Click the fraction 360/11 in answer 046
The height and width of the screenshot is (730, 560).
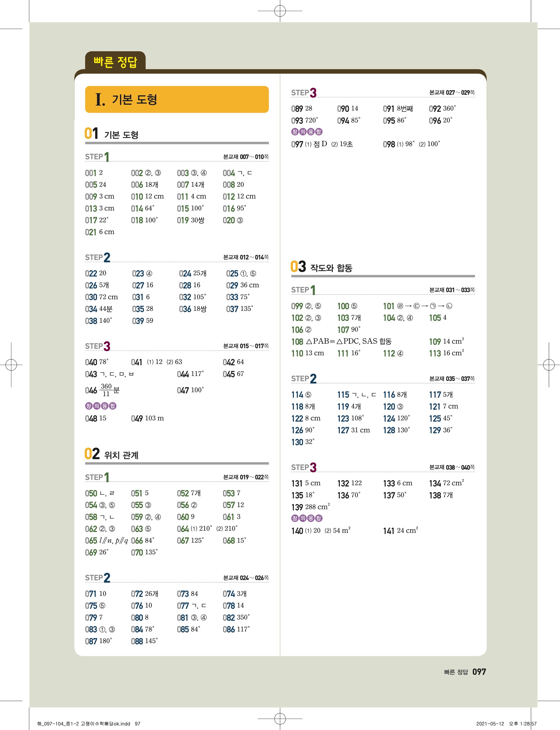click(106, 390)
